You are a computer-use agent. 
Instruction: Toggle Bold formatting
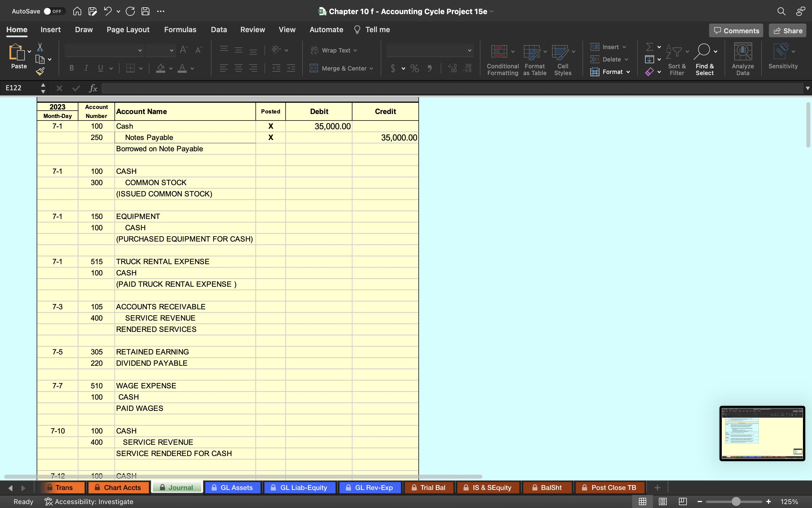pos(71,68)
